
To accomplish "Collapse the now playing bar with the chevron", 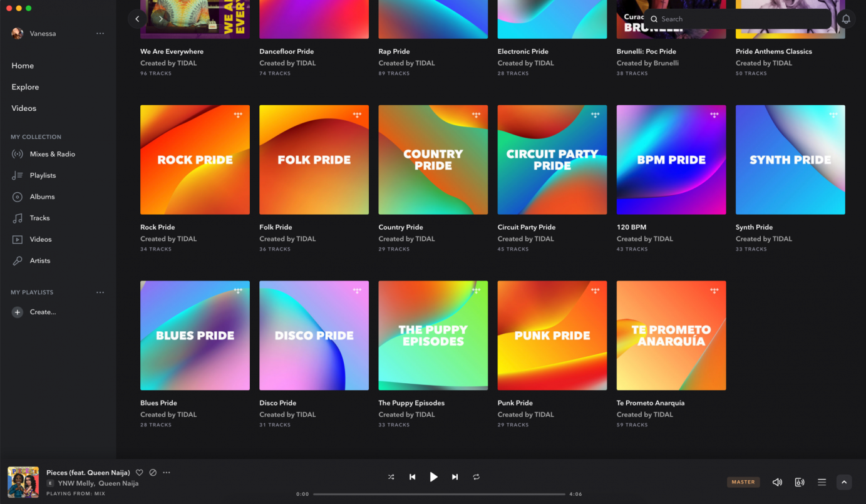I will click(x=844, y=482).
